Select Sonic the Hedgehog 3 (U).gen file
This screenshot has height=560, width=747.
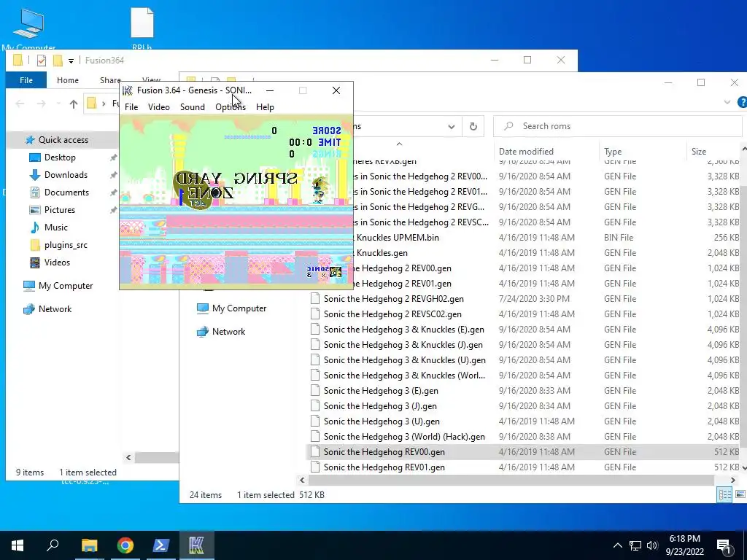pyautogui.click(x=382, y=421)
